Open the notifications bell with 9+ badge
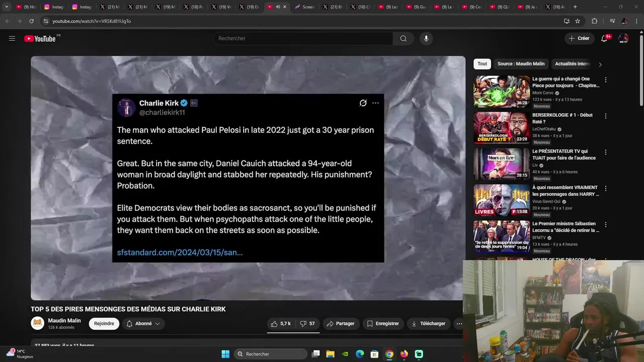Viewport: 644px width, 362px height. (605, 38)
